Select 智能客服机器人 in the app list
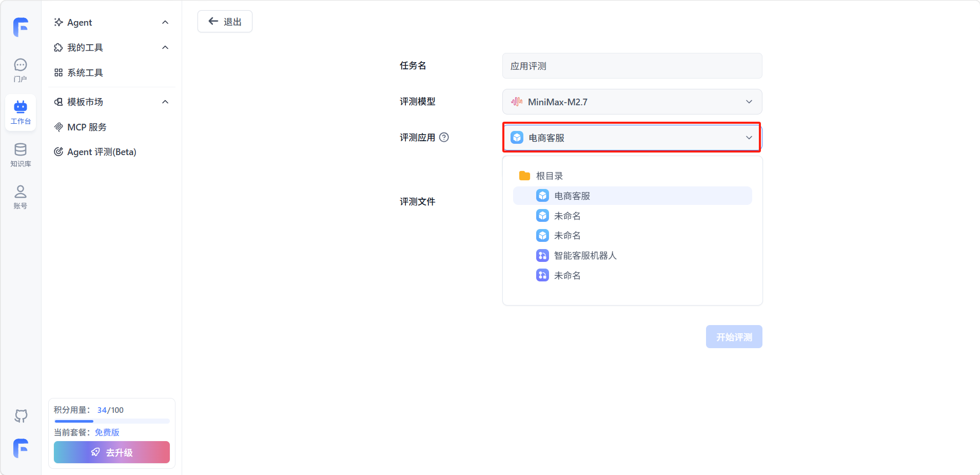 click(632, 255)
